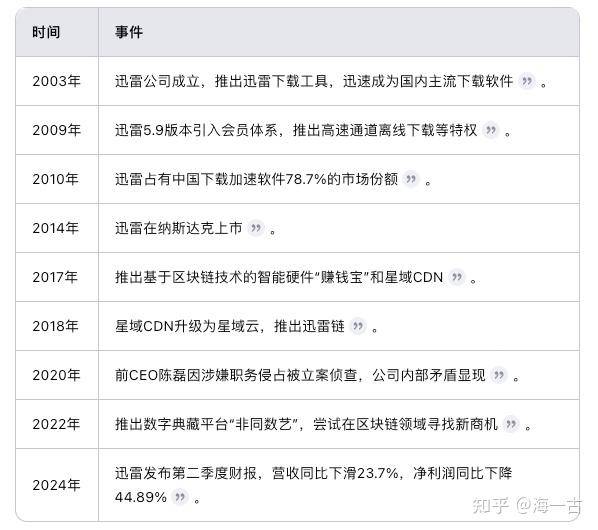Click the text 迅雷公司成立，推出迅雷下载工具
The image size is (598, 530).
221,81
